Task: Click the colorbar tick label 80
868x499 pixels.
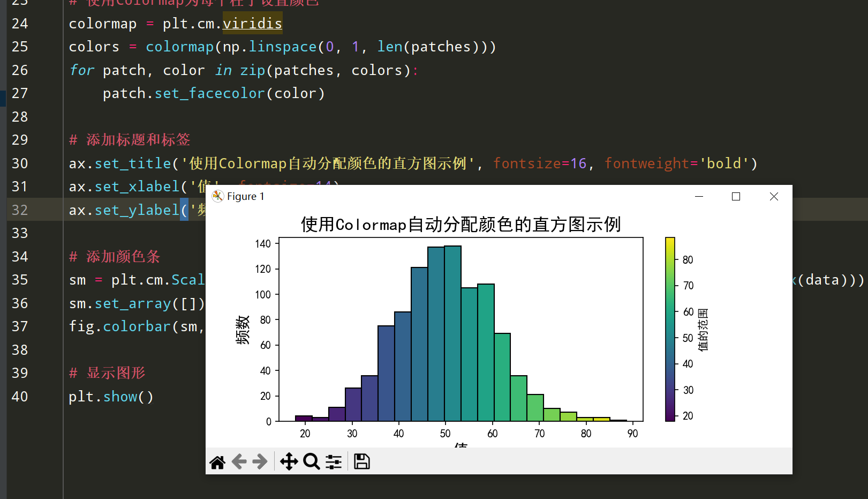Action: (x=688, y=260)
